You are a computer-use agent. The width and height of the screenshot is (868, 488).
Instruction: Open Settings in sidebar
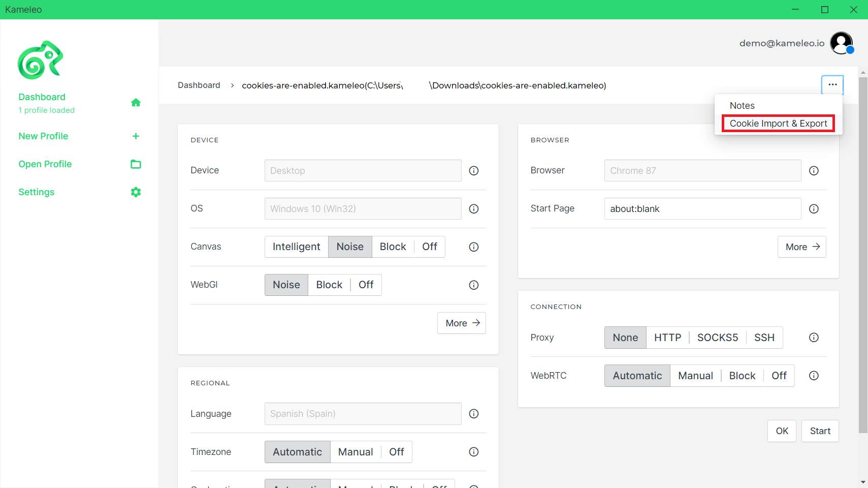click(37, 192)
